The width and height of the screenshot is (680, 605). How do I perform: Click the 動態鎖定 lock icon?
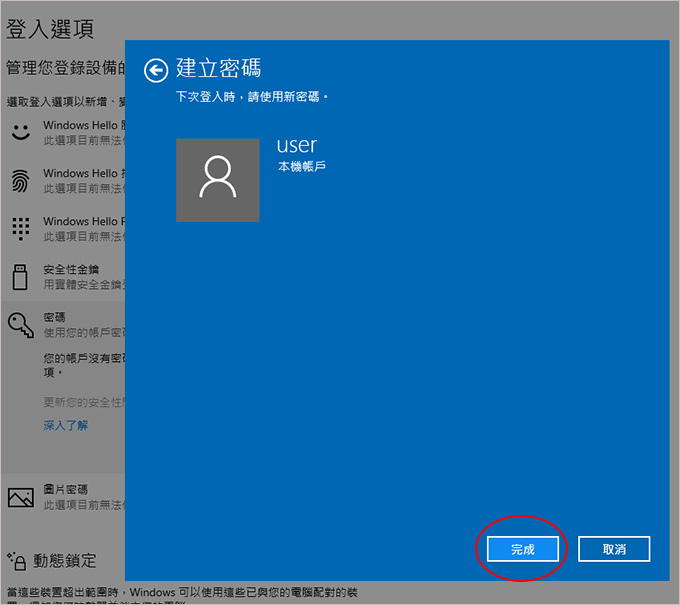16,561
